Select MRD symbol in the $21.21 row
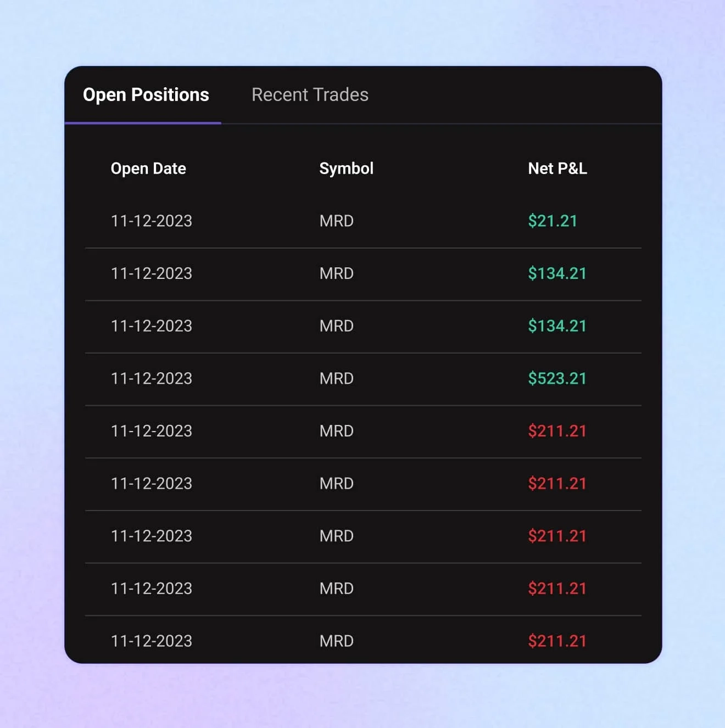Image resolution: width=725 pixels, height=728 pixels. (337, 221)
